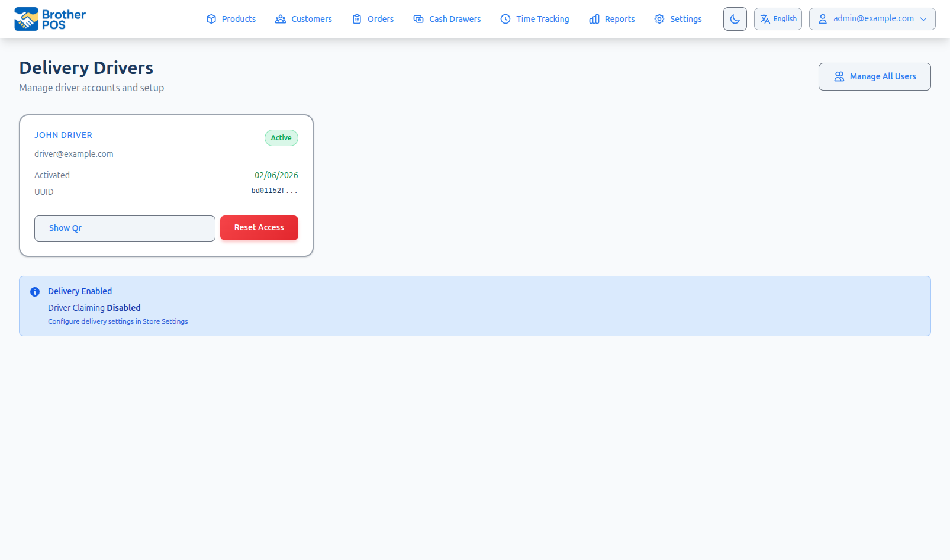Click the Customers people icon

coord(281,19)
